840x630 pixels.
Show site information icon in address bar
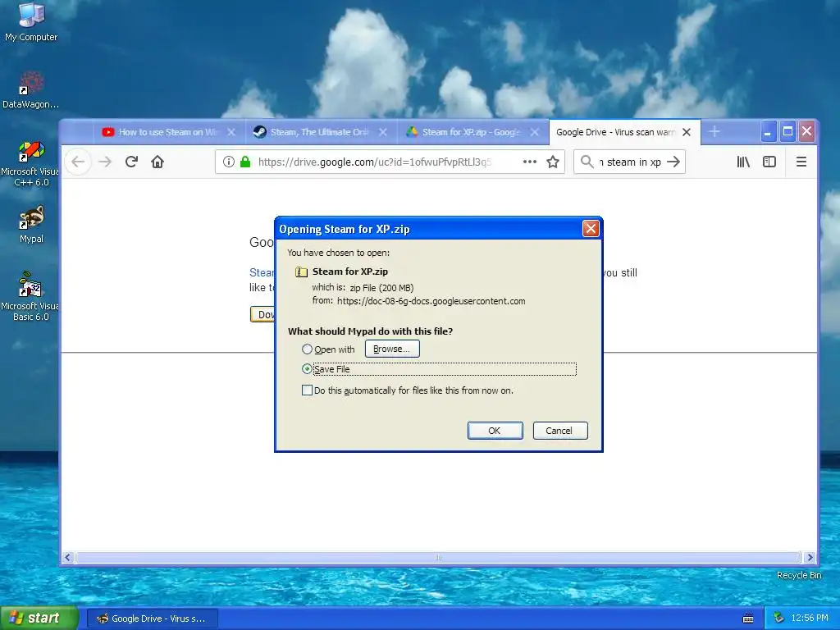pos(229,162)
